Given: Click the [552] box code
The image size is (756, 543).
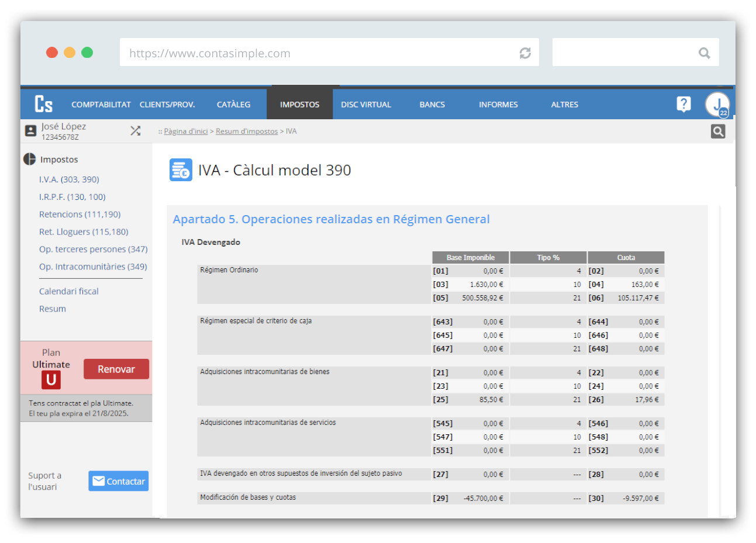Looking at the screenshot, I should [598, 451].
